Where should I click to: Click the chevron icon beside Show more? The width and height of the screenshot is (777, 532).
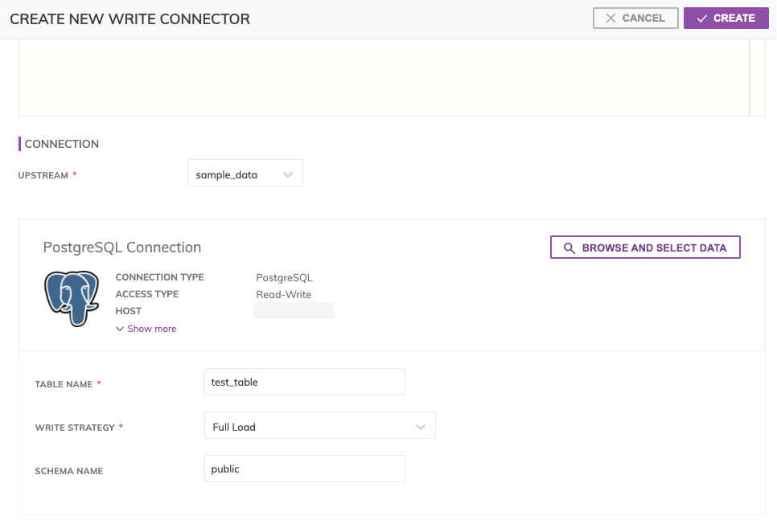coord(120,329)
